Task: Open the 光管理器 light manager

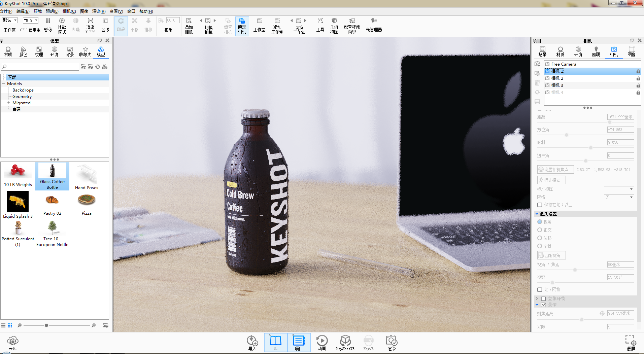Action: coord(374,25)
